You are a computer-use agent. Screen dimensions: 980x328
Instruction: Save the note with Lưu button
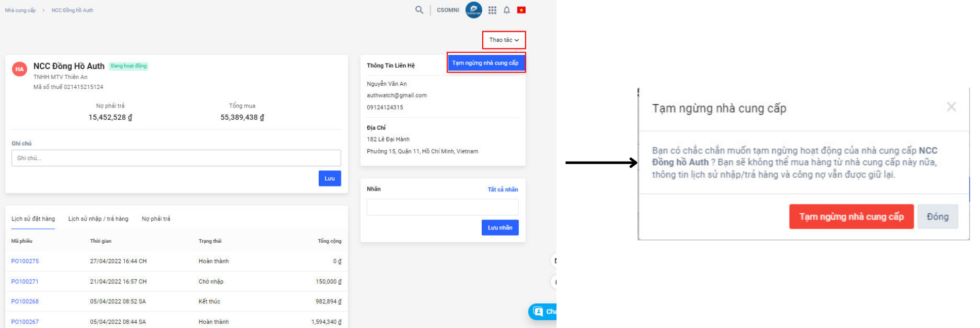coord(330,178)
